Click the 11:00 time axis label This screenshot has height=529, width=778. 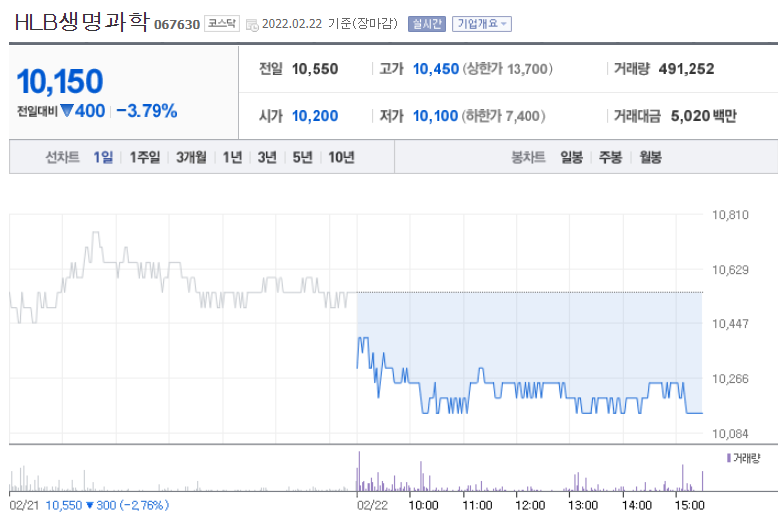477,505
